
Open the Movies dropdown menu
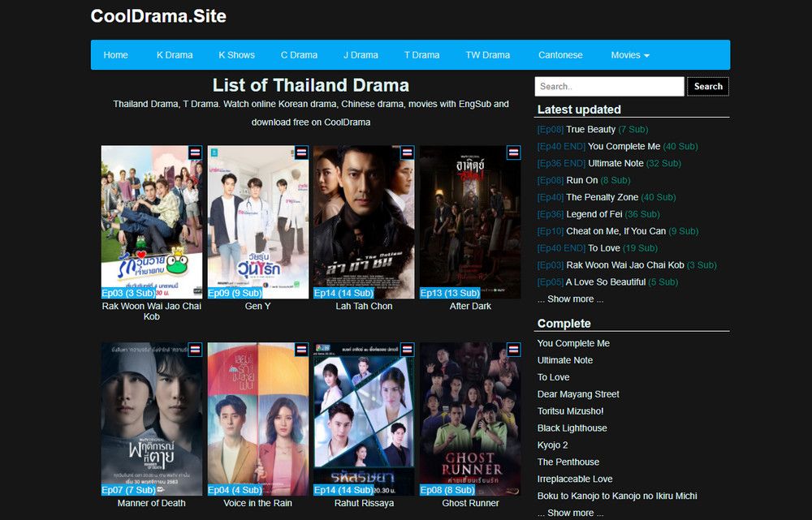[x=630, y=55]
